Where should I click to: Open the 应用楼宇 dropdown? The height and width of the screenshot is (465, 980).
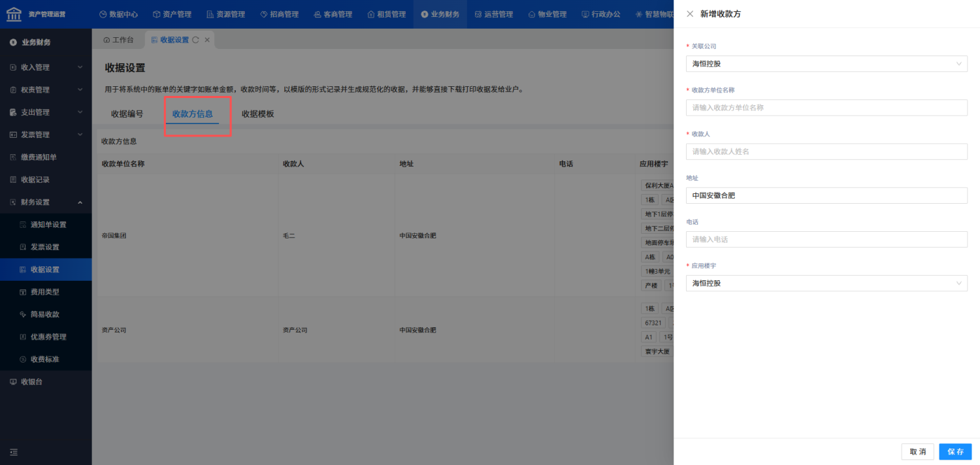coord(826,283)
